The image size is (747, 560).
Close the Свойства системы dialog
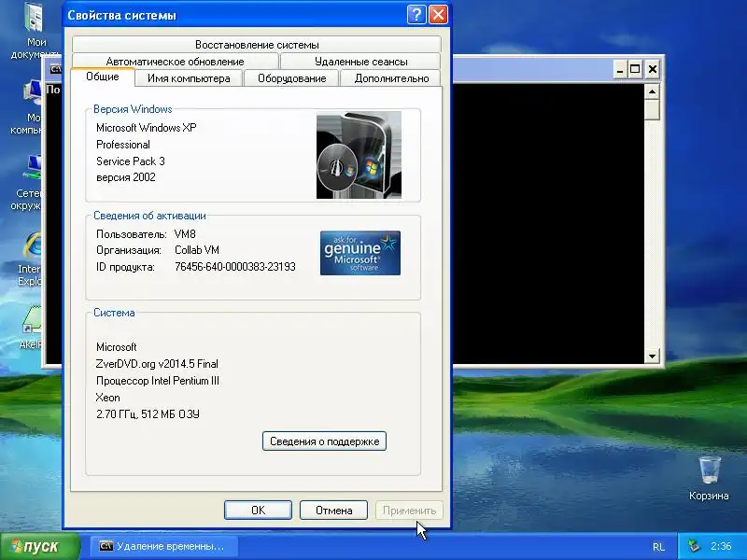tap(438, 15)
